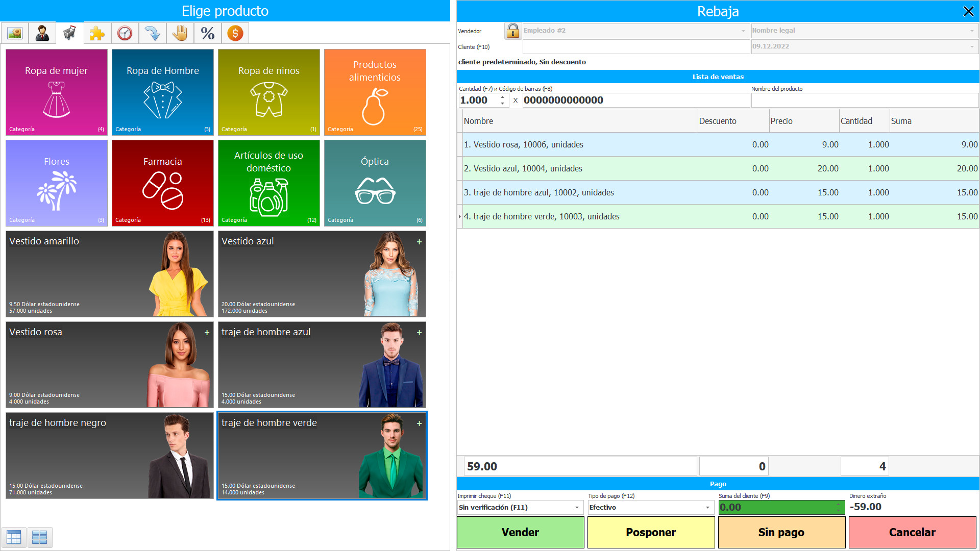Click the camera/receipt icon in toolbar
The height and width of the screenshot is (551, 980).
point(15,34)
